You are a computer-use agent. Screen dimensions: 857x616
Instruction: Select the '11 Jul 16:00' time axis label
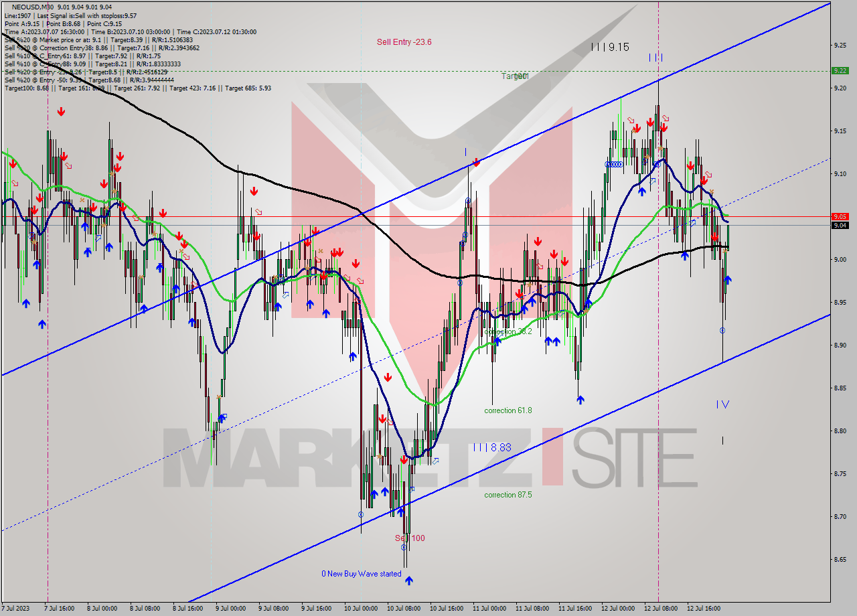click(x=575, y=609)
